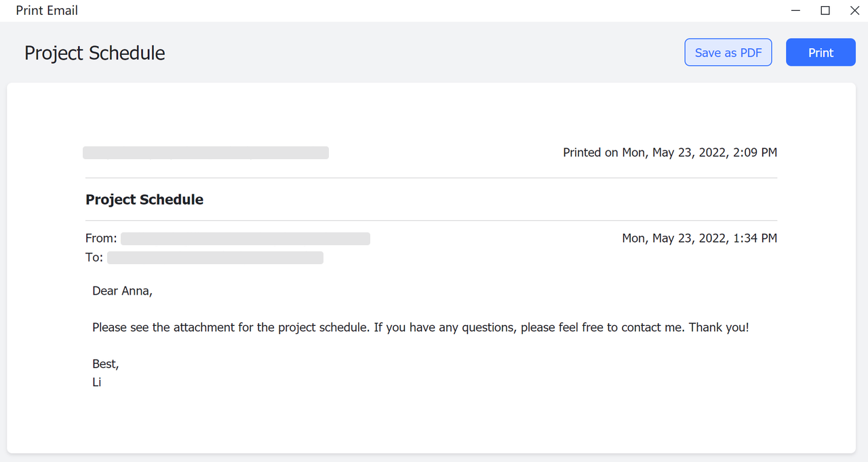Click the From label

(101, 238)
